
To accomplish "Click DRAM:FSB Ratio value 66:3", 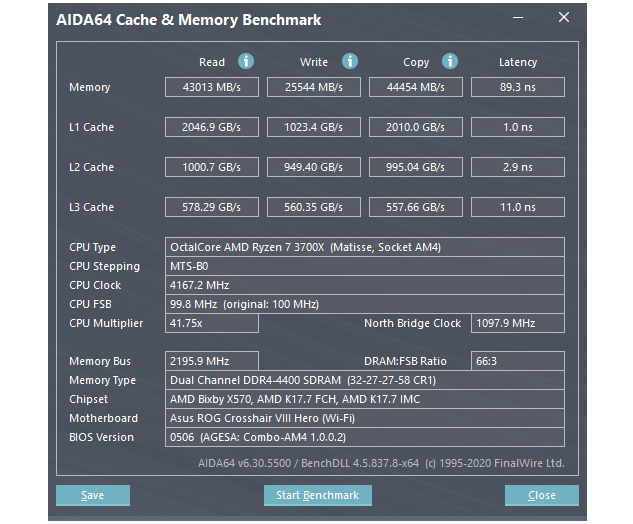I will [518, 361].
